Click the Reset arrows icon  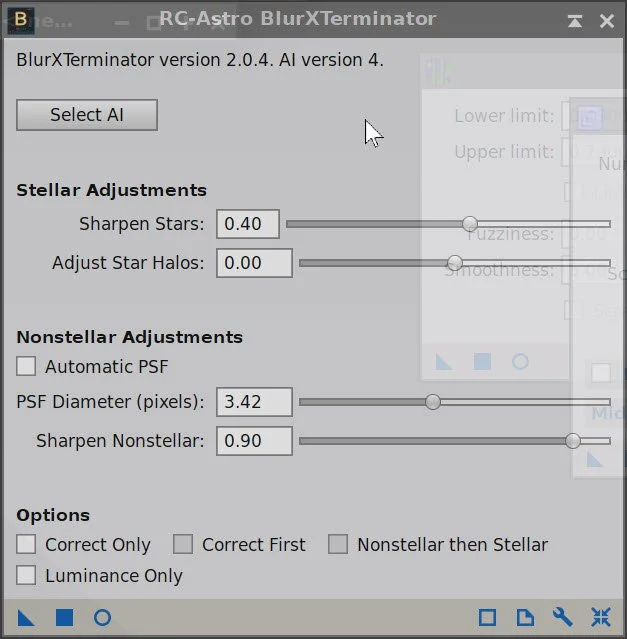tap(601, 617)
